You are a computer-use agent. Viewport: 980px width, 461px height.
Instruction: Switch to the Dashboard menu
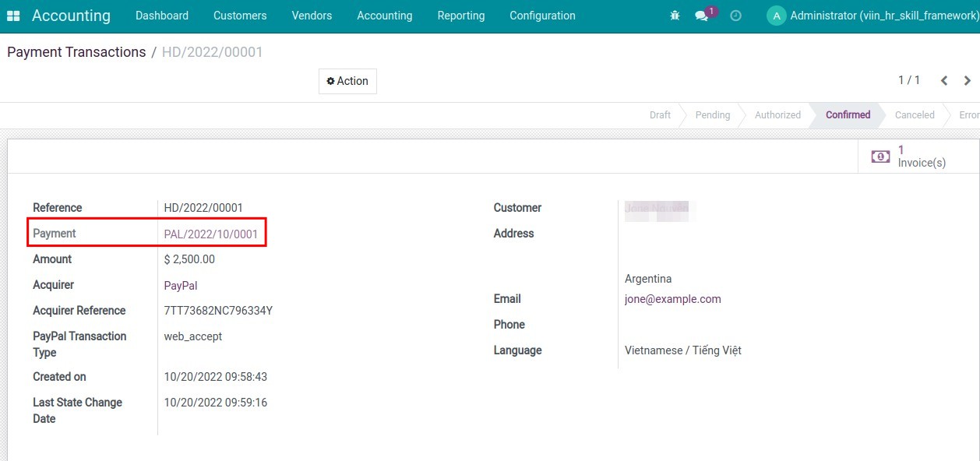pos(161,15)
